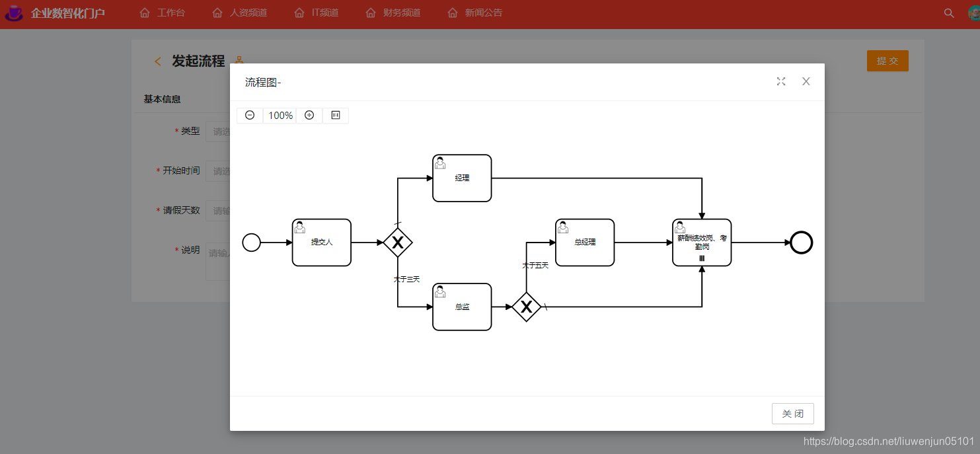
Task: Select the 总经理 task node
Action: [x=585, y=243]
